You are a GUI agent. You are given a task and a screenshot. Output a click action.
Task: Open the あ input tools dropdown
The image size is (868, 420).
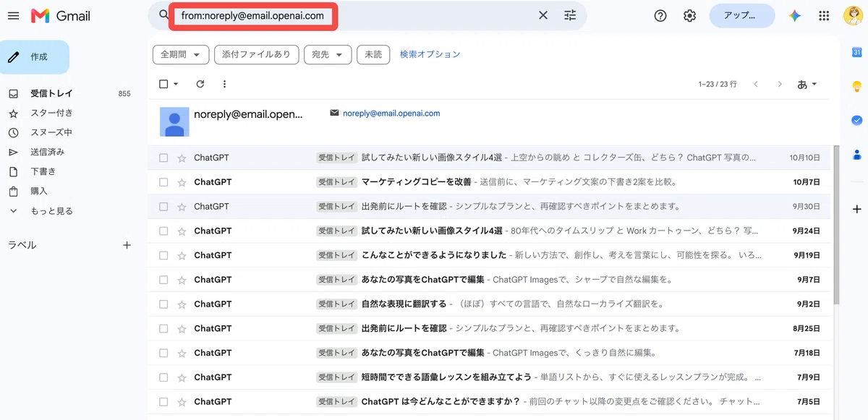click(x=807, y=84)
